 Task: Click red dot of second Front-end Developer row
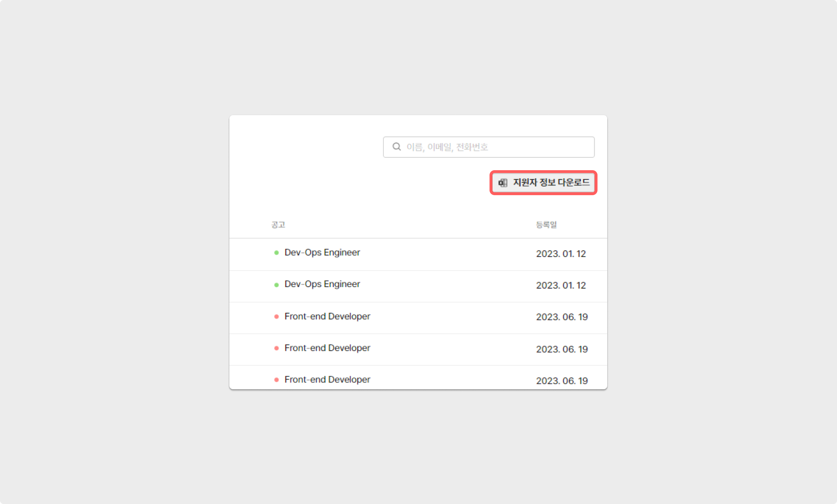coord(276,348)
